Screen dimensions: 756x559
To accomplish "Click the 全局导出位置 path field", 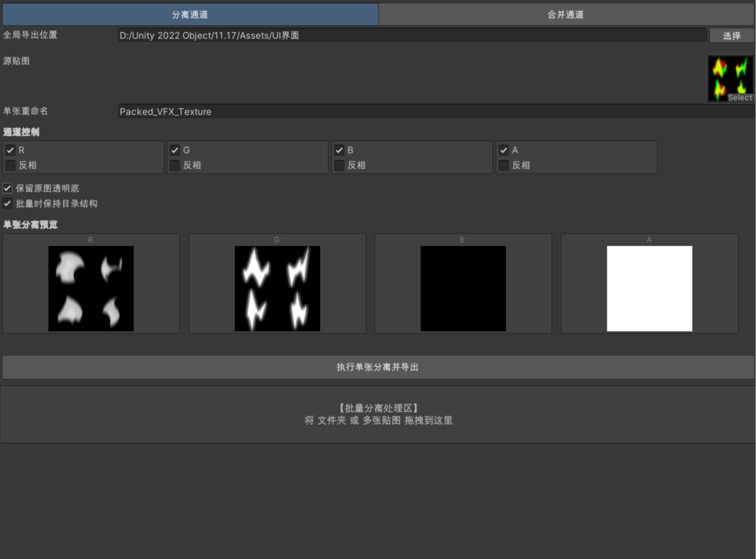I will pos(412,35).
